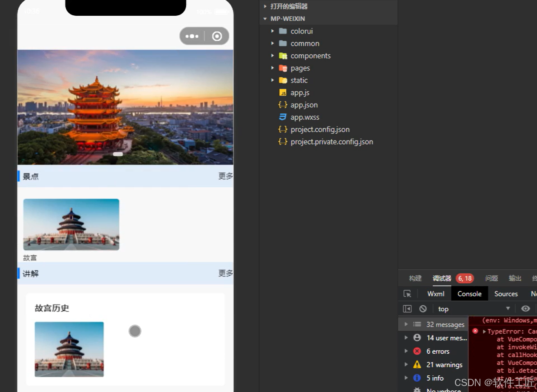The height and width of the screenshot is (392, 537).
Task: Click the static folder icon
Action: click(283, 80)
